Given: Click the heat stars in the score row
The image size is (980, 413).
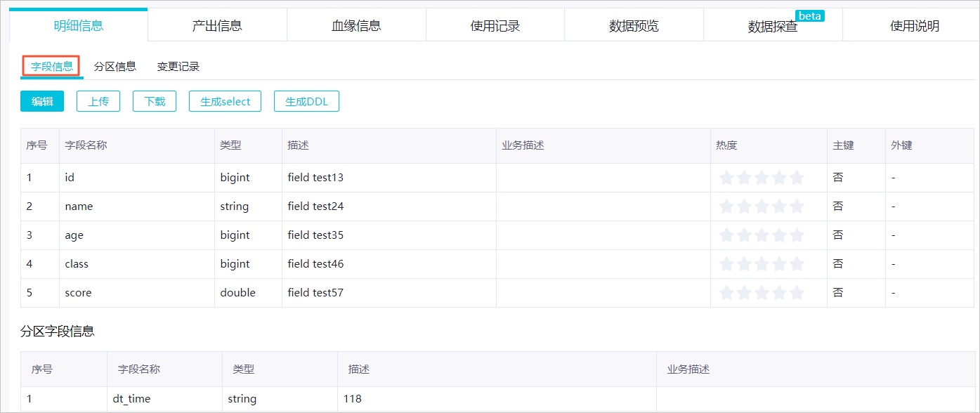Looking at the screenshot, I should 762,293.
